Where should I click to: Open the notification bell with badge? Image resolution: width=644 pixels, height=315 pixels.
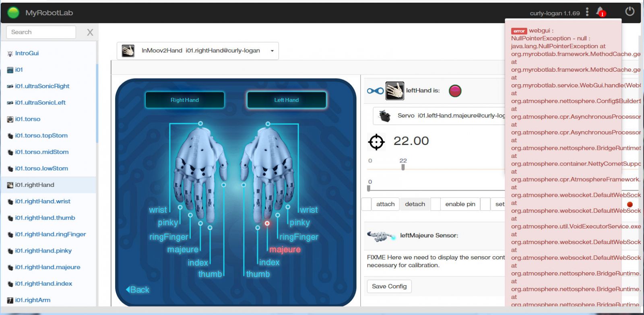pos(600,12)
